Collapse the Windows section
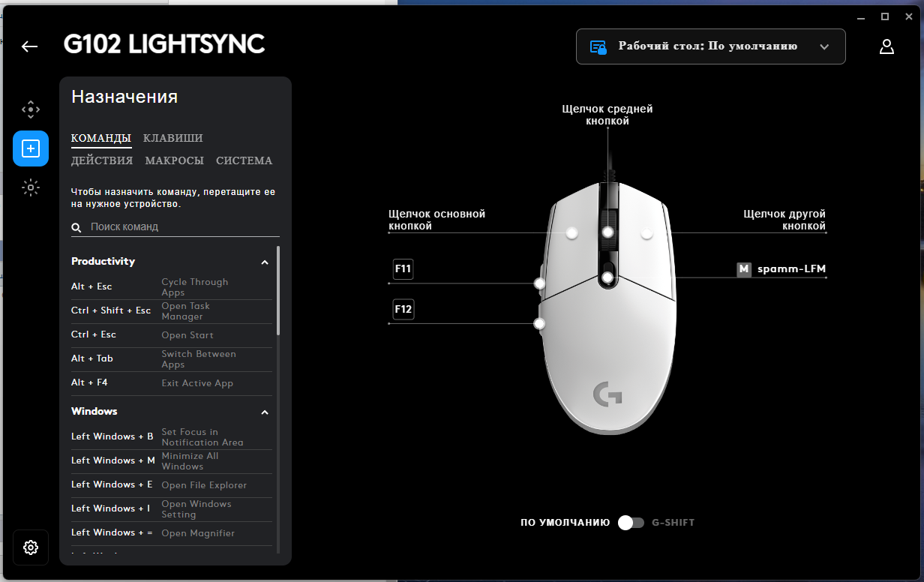This screenshot has height=582, width=924. (x=265, y=412)
